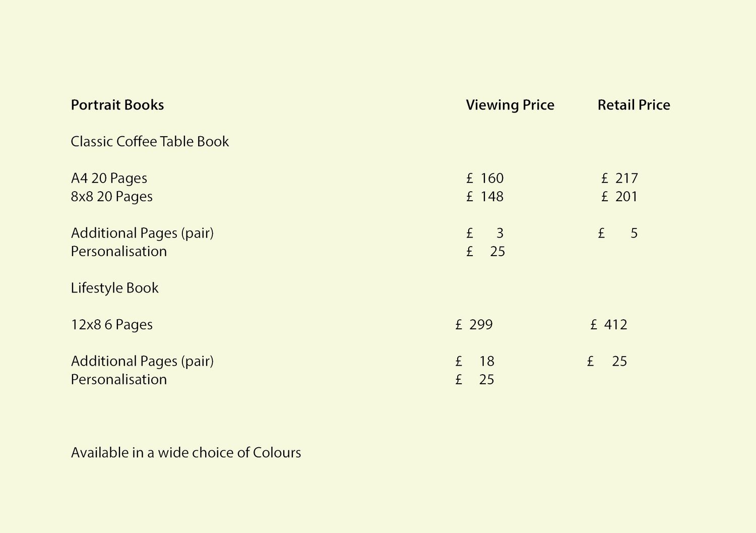Image resolution: width=756 pixels, height=533 pixels.
Task: Select the 8x8 20 Pages row label
Action: click(112, 197)
